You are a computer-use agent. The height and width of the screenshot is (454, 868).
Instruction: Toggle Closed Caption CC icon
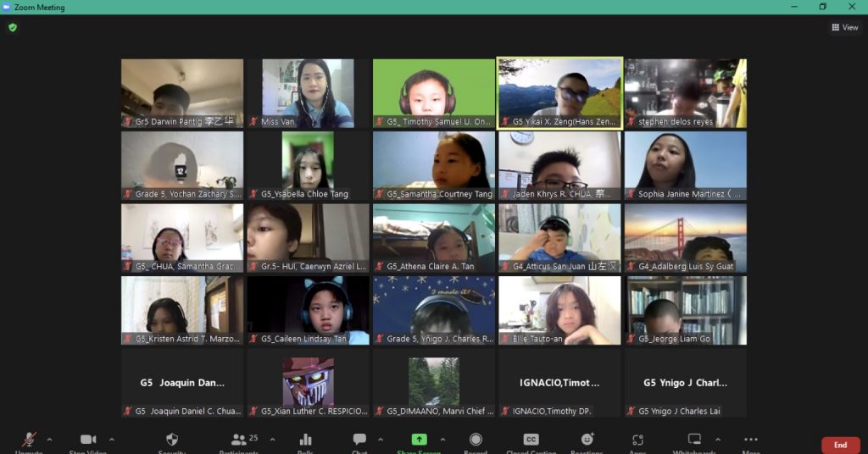(531, 440)
